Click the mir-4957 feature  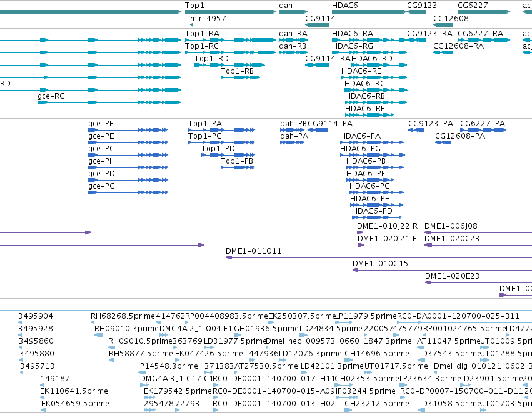click(192, 25)
